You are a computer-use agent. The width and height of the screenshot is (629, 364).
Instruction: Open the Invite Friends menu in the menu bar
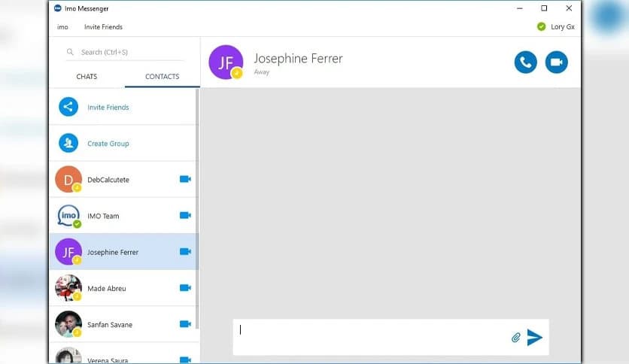104,27
